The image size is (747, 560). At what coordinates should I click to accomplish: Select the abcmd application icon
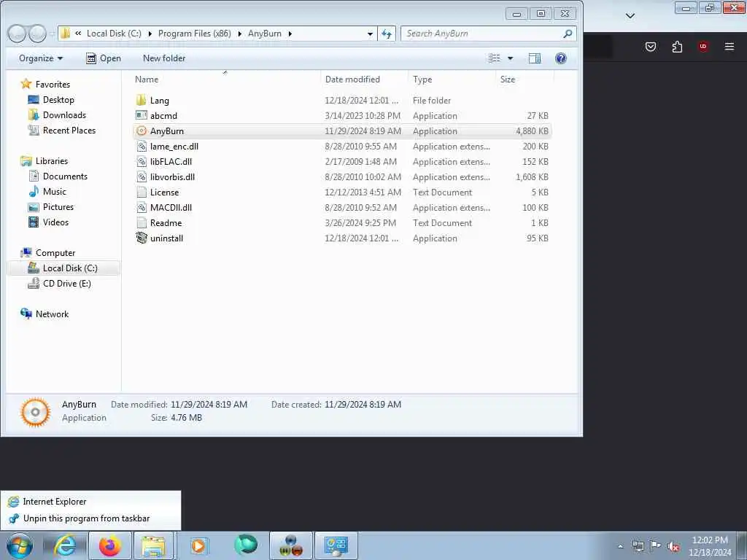141,116
